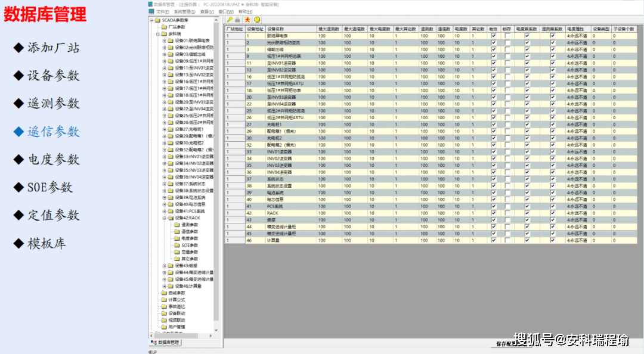Select tree item 设备33:INV01逆变器
The height and width of the screenshot is (354, 644).
click(x=194, y=157)
